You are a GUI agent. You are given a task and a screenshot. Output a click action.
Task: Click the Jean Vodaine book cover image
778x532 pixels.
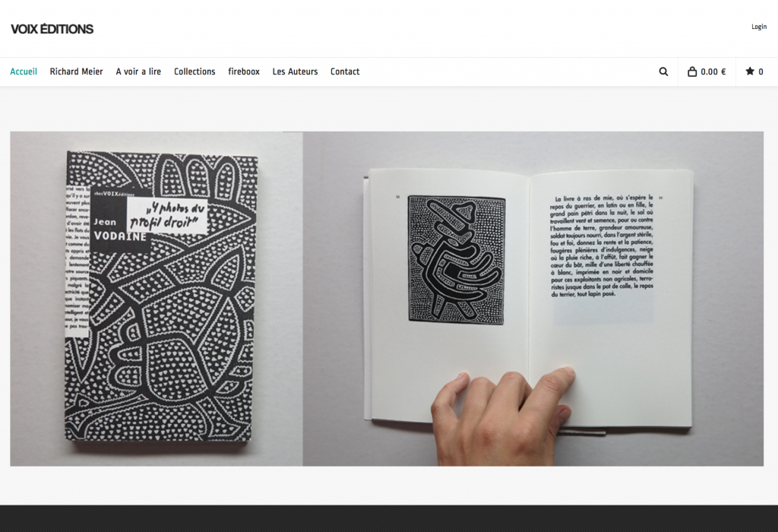pyautogui.click(x=161, y=296)
